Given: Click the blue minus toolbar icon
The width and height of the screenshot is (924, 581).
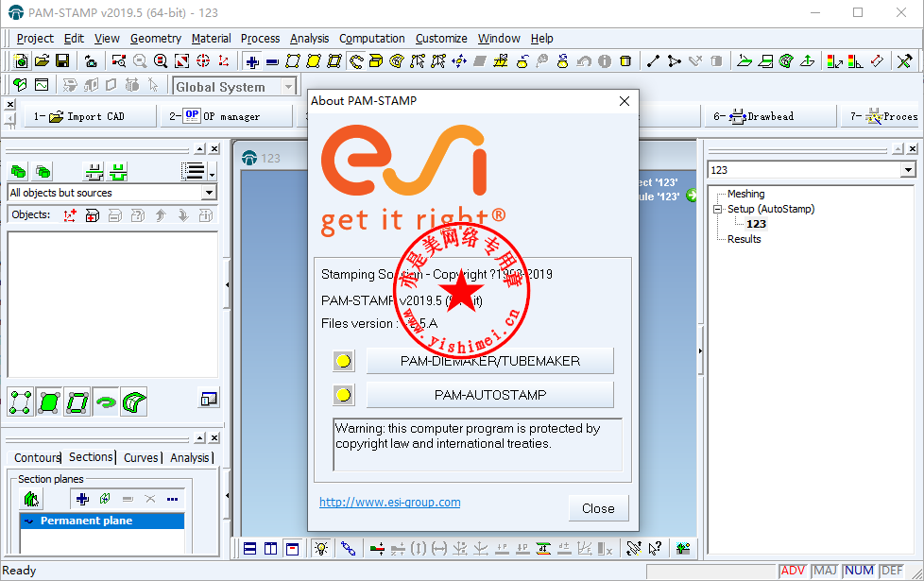Looking at the screenshot, I should (272, 61).
